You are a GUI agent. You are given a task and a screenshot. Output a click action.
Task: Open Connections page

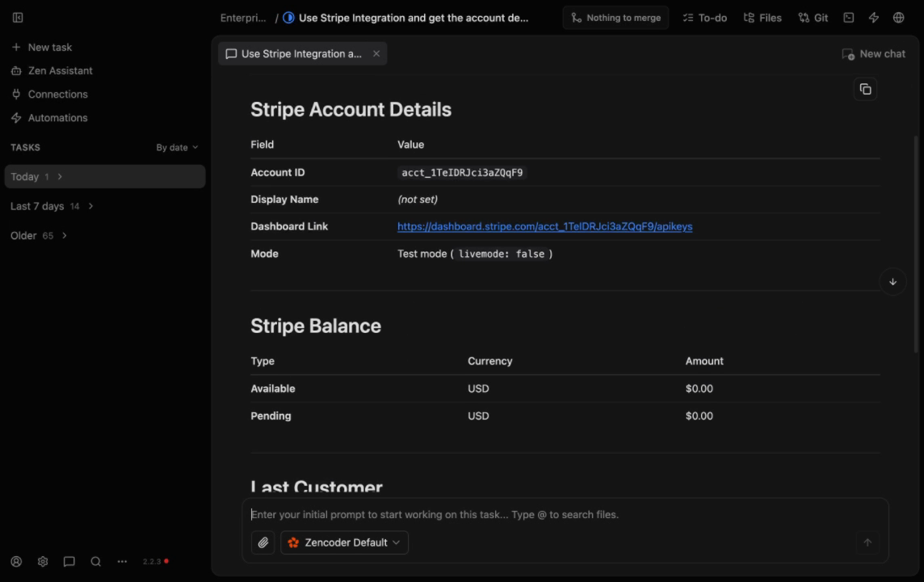49,95
